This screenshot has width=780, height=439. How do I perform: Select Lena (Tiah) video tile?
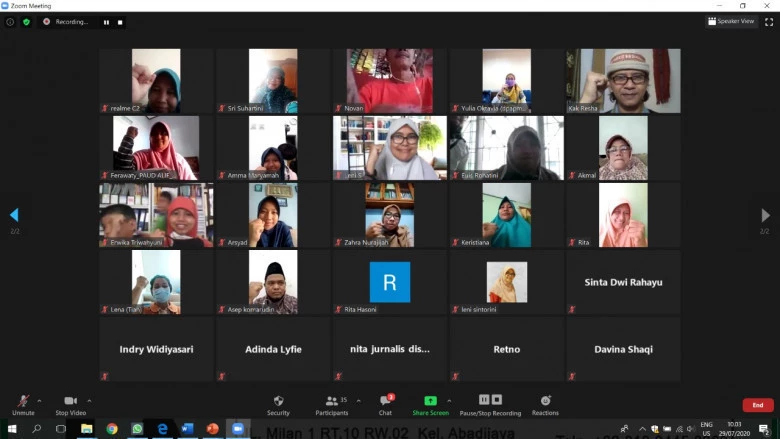pos(156,282)
